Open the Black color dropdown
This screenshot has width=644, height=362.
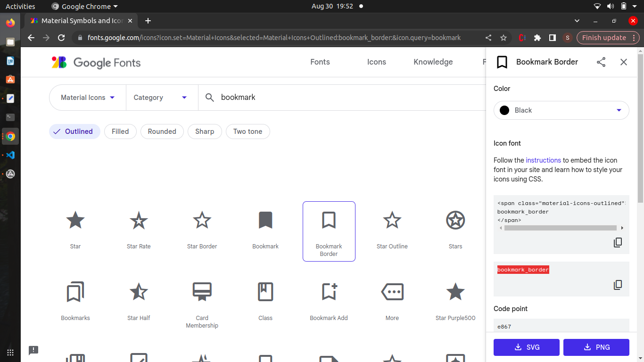(x=561, y=110)
